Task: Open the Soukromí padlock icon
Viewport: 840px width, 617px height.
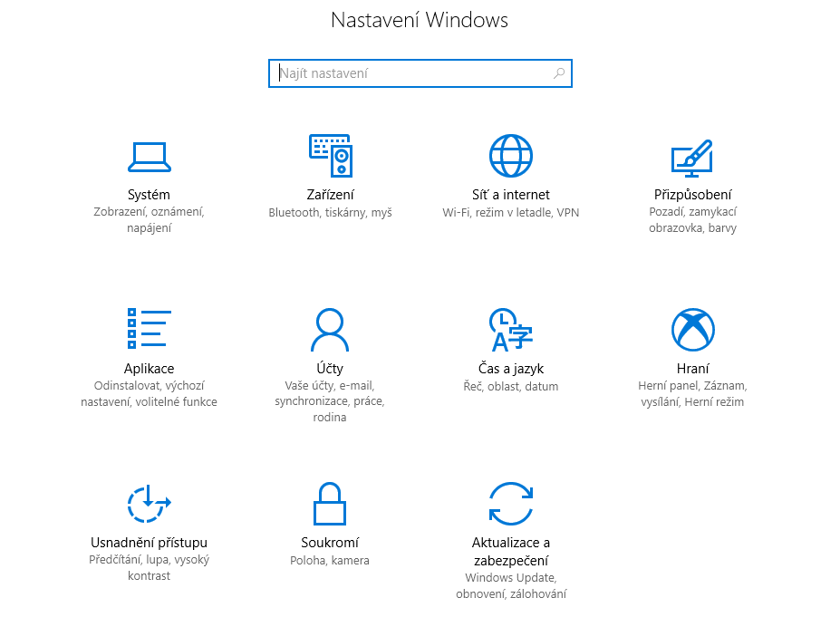Action: 330,504
